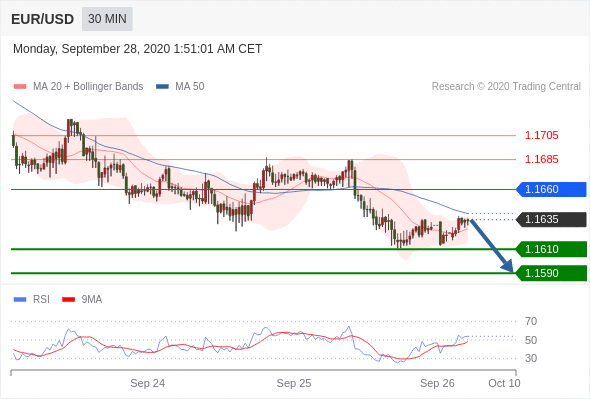Click the 30 MIN timeframe badge
Viewport: 590px width, 400px height.
click(x=107, y=19)
